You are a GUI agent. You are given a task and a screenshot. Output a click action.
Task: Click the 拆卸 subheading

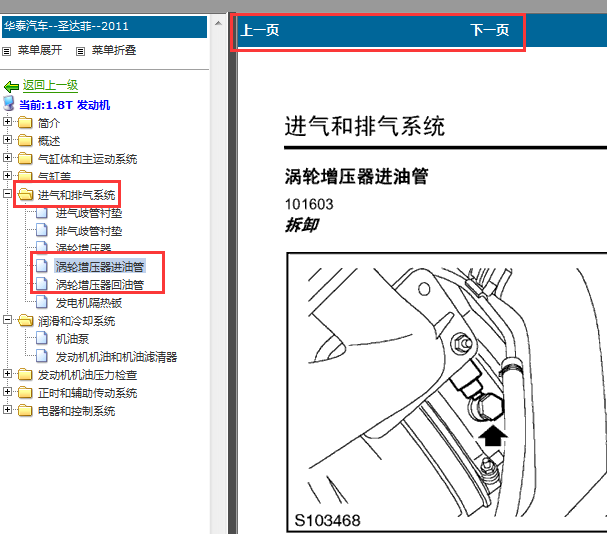301,225
